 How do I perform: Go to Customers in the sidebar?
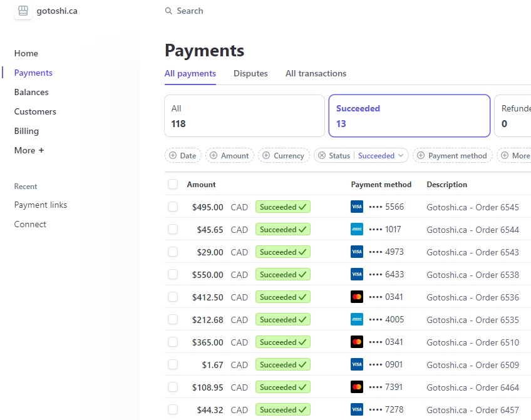pos(35,111)
